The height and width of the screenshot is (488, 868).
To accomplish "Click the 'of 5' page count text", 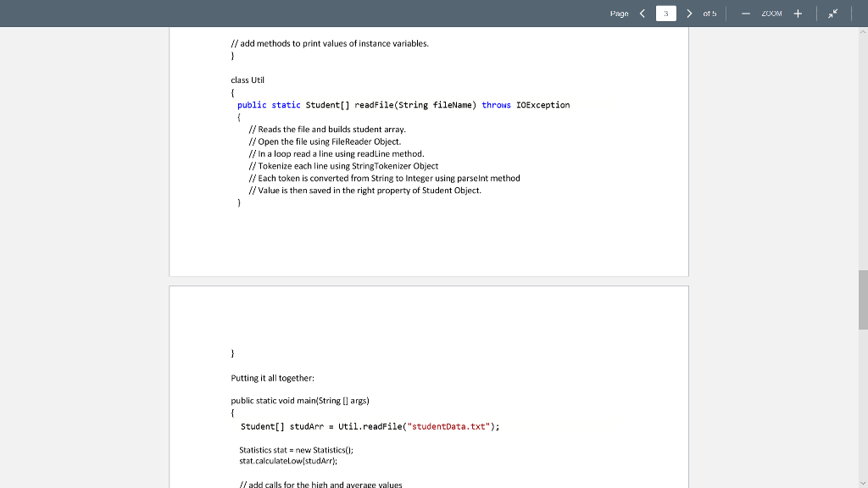I will point(709,14).
